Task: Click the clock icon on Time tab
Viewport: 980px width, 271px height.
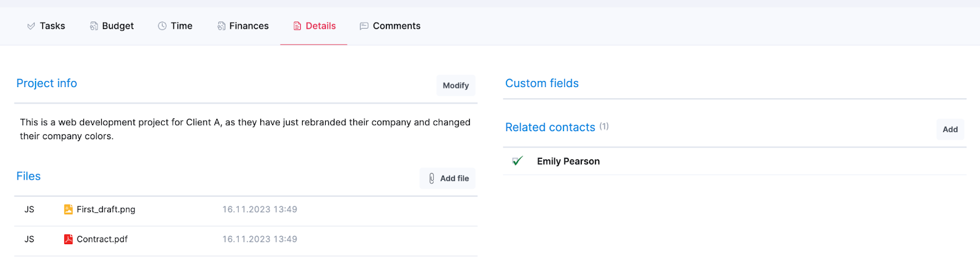Action: [162, 26]
